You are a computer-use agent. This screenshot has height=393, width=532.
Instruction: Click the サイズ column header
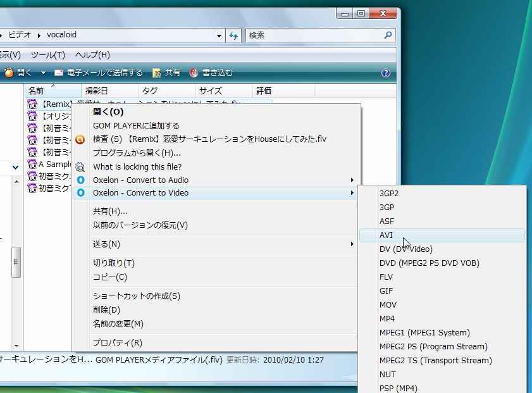224,90
